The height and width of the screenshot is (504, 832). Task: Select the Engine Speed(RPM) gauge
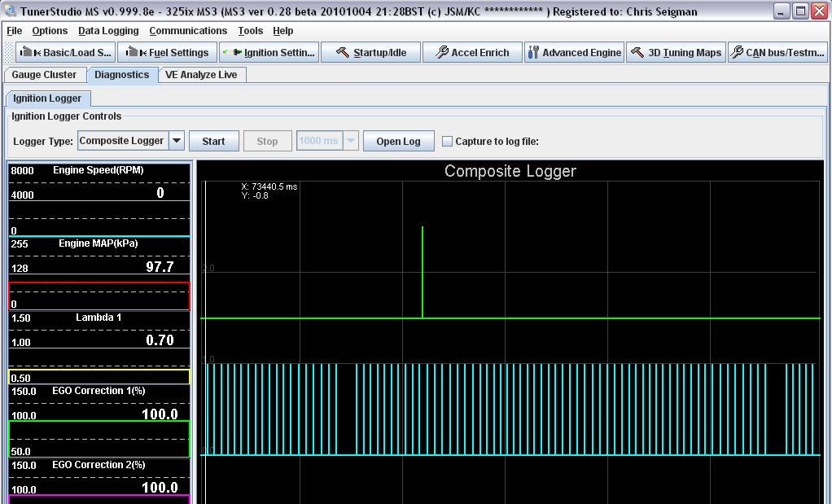click(x=99, y=199)
